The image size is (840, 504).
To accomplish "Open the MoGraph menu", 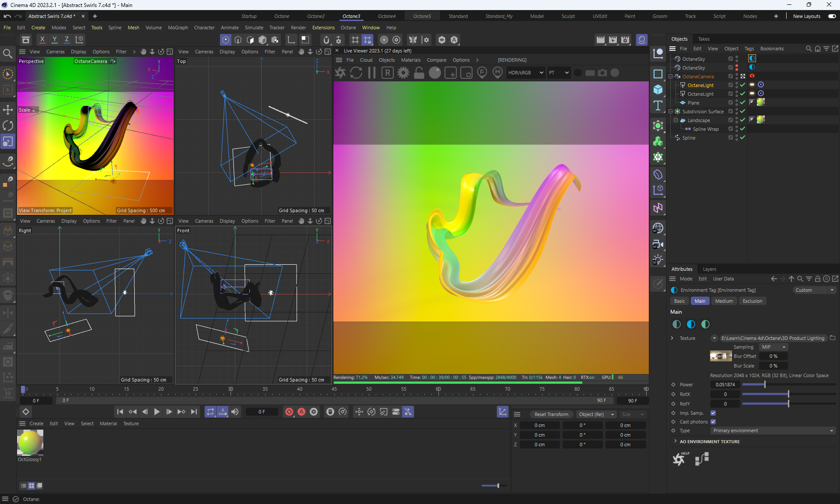I will 178,28.
